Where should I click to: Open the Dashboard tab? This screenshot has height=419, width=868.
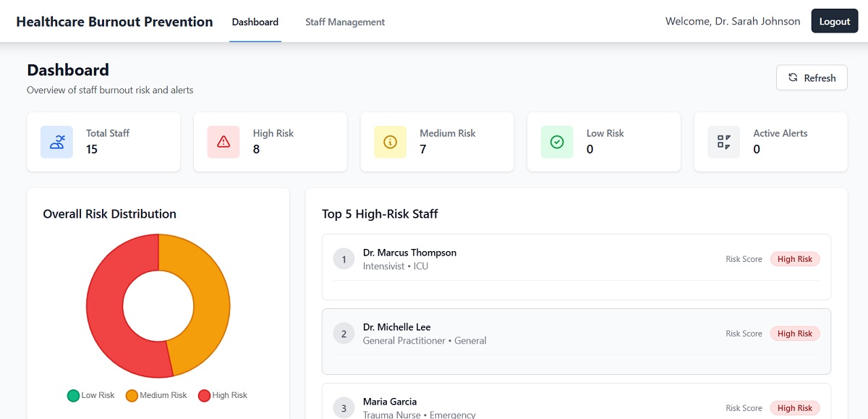click(x=255, y=22)
